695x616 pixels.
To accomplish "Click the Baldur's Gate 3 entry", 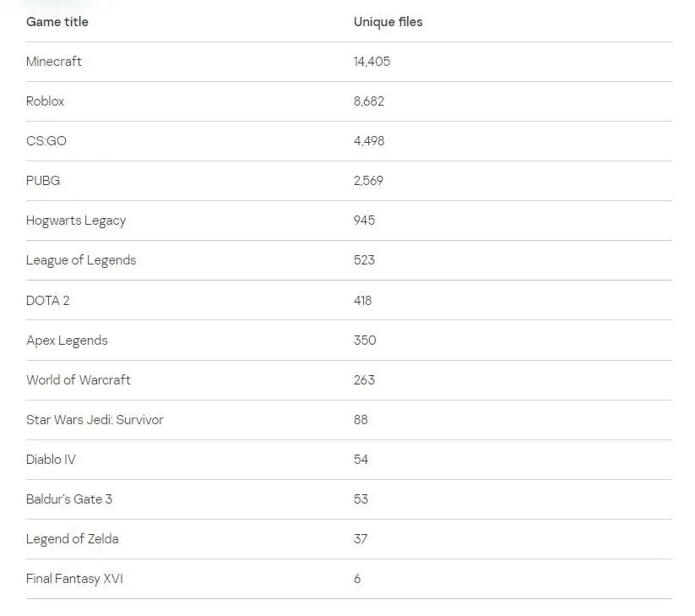I will click(x=69, y=499).
